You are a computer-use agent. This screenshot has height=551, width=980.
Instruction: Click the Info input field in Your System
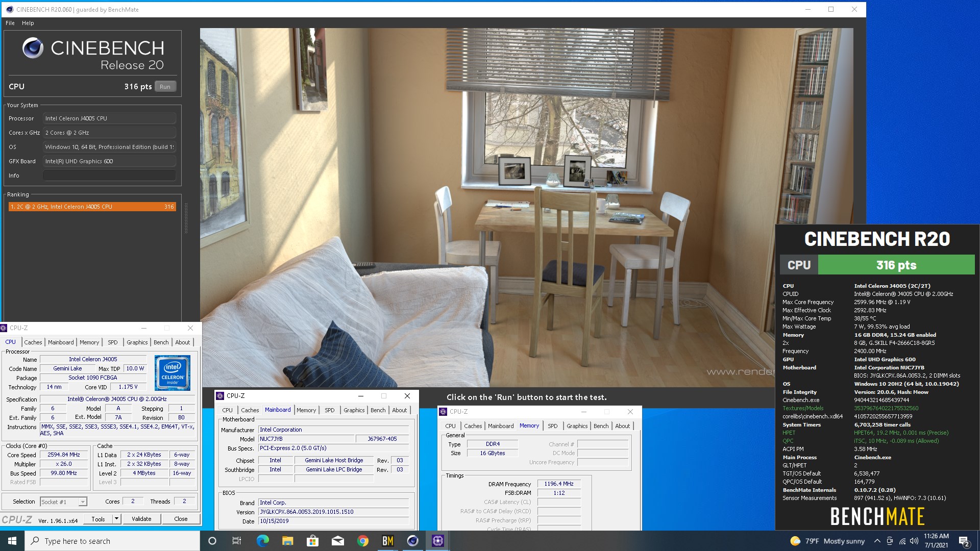point(109,176)
